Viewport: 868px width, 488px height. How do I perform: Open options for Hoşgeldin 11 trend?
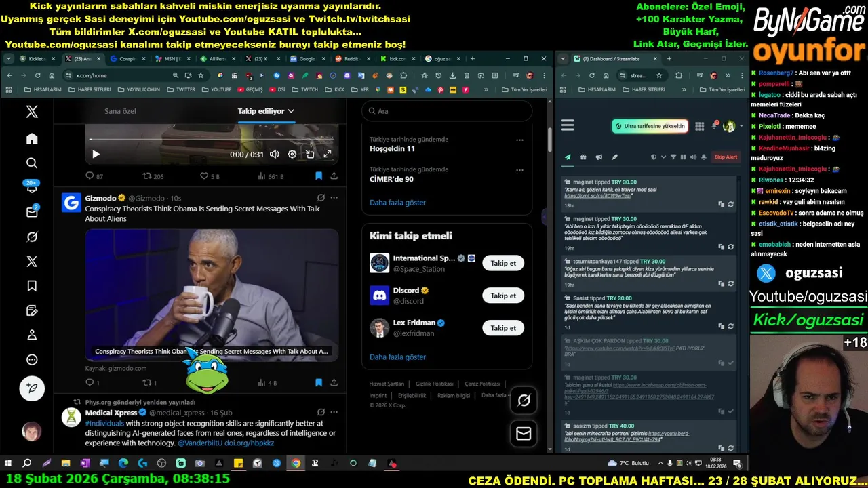pyautogui.click(x=519, y=140)
